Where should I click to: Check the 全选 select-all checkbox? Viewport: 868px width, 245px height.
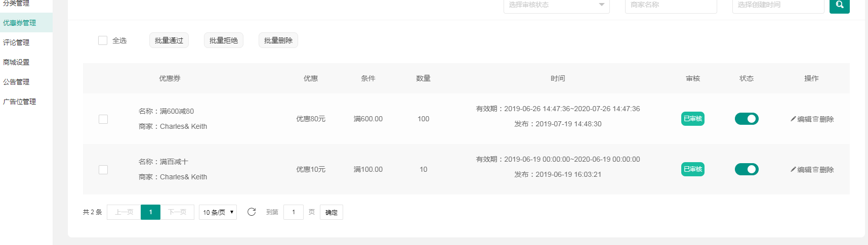(103, 40)
